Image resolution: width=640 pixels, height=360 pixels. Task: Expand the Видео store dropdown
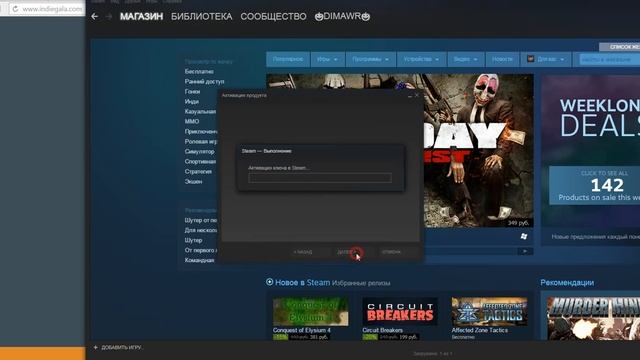[x=465, y=59]
